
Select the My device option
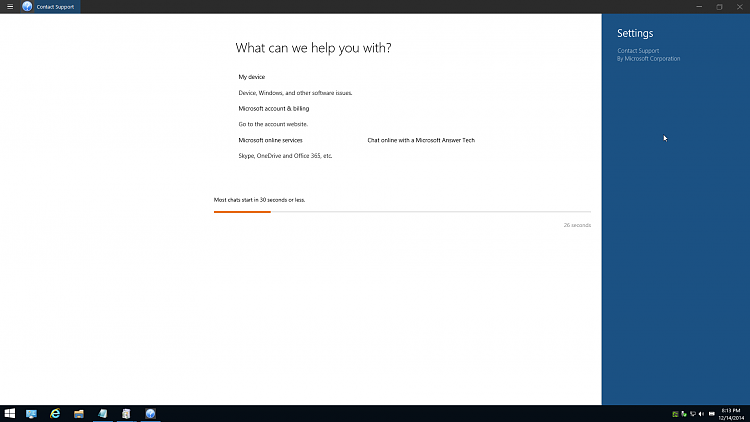[x=252, y=77]
